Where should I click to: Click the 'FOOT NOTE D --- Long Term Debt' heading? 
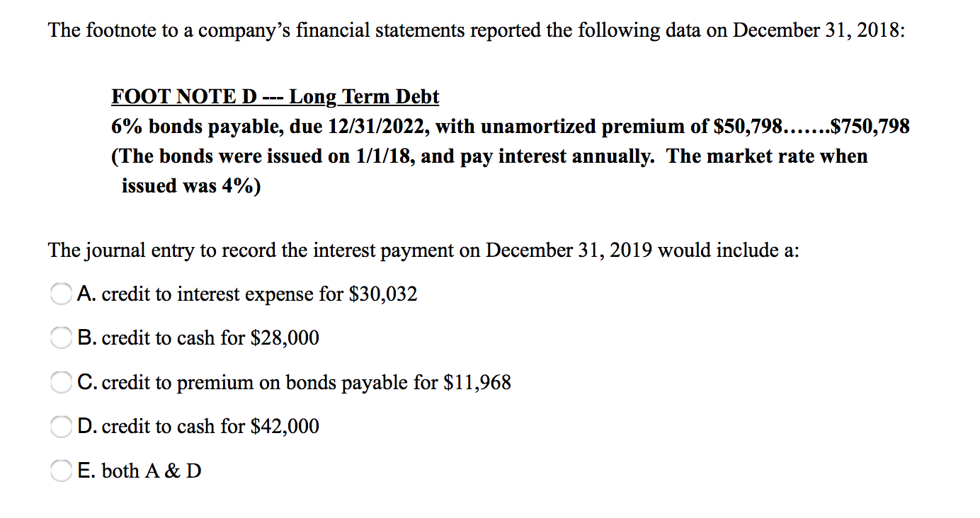pos(275,96)
